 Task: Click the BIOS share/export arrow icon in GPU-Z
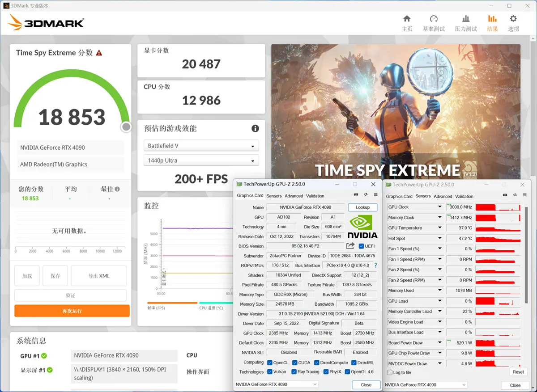pos(350,246)
